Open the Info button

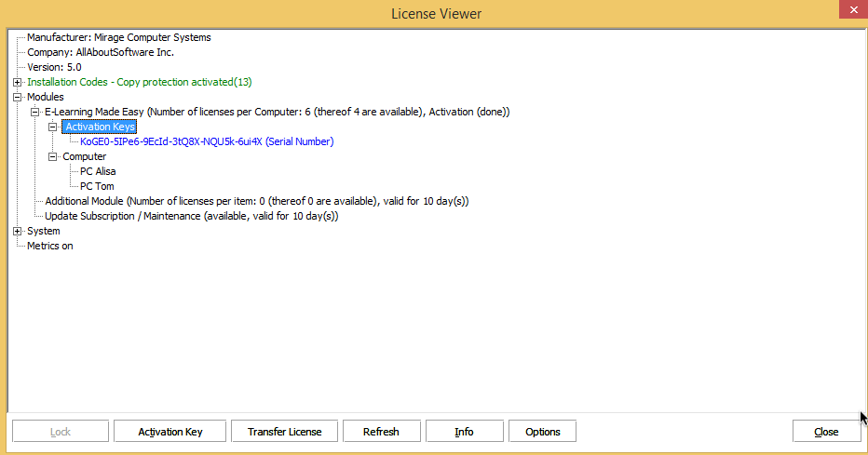[x=465, y=432]
